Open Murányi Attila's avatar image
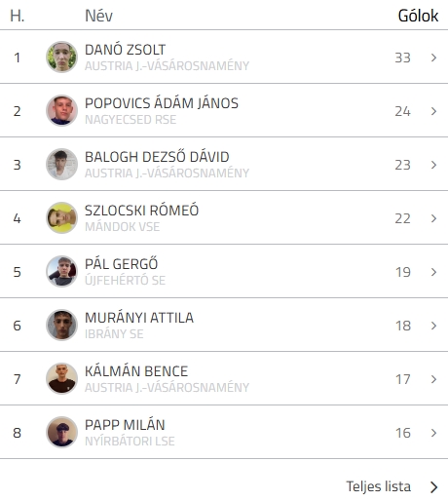448x501 pixels. pos(61,325)
